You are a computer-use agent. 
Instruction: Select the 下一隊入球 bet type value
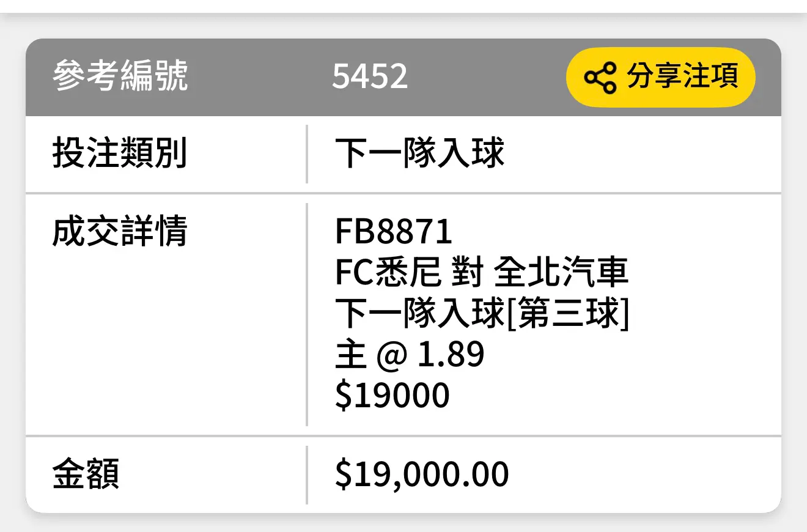point(420,153)
